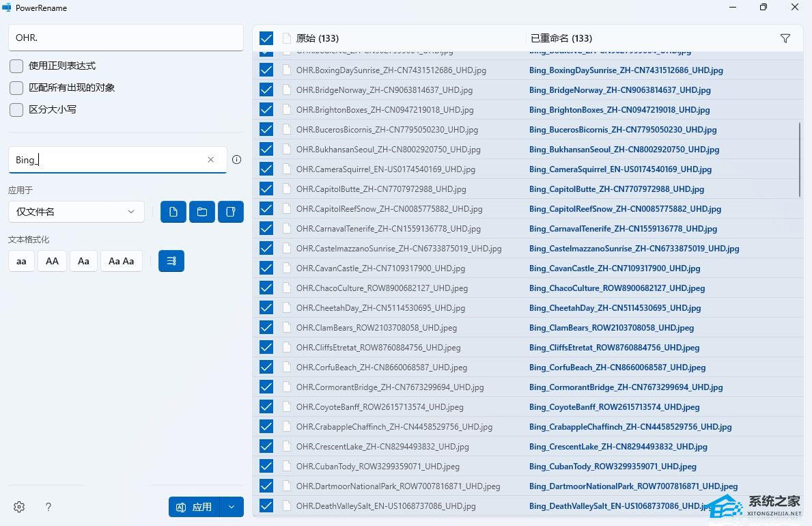Enable the 使用正则表达式 checkbox
Screen dimensions: 812x526
coord(16,66)
